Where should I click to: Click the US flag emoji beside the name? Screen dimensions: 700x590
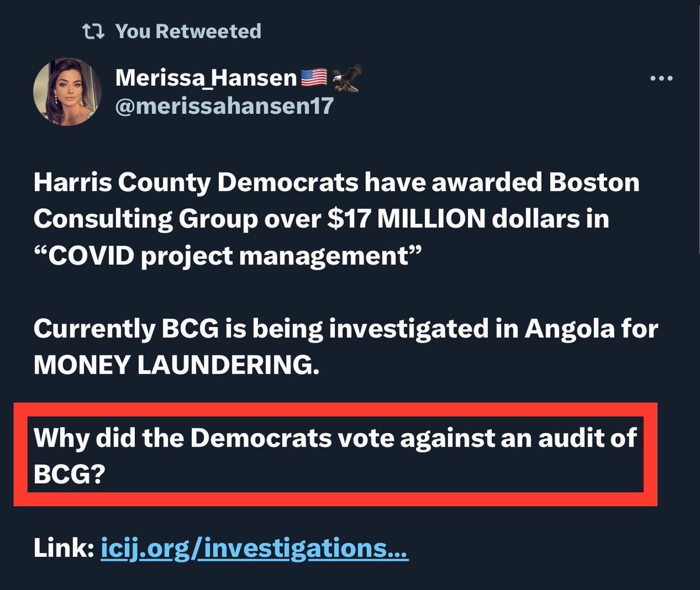coord(314,78)
